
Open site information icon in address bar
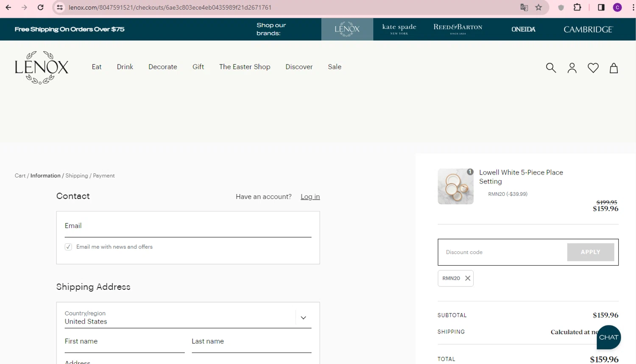tap(60, 7)
